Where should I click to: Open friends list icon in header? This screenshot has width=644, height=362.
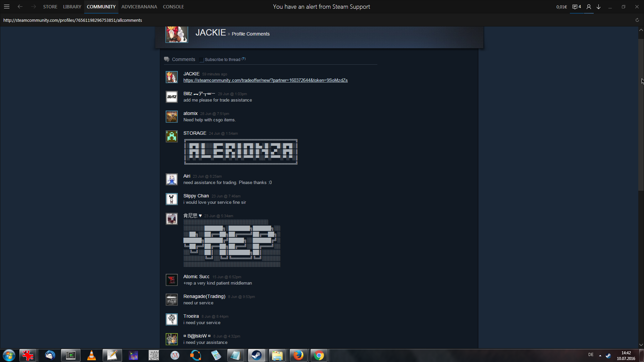589,7
